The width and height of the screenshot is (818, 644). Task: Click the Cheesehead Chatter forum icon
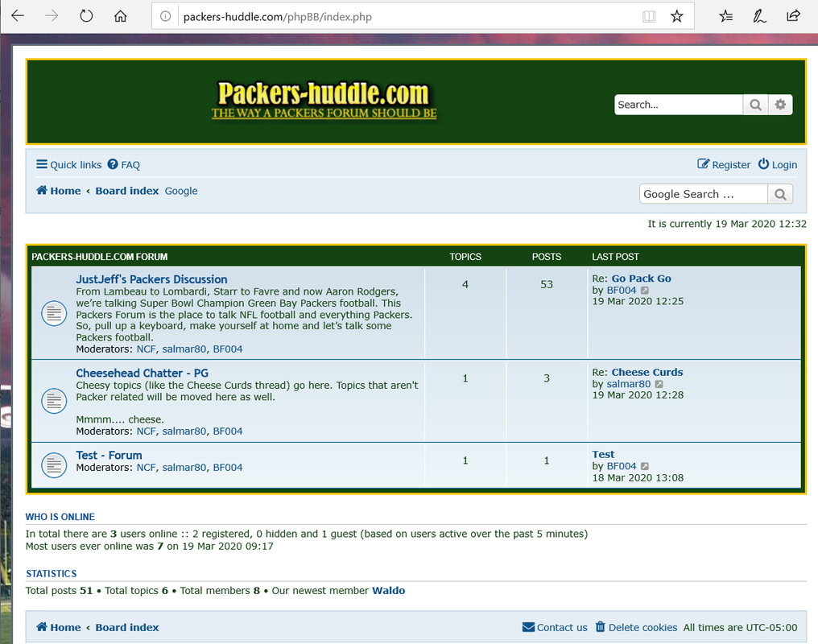pos(54,401)
